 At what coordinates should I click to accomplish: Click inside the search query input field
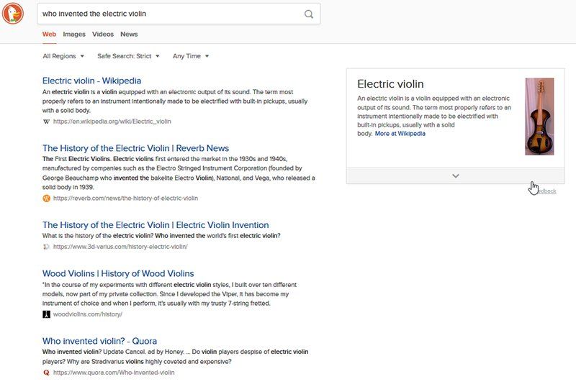click(x=169, y=14)
